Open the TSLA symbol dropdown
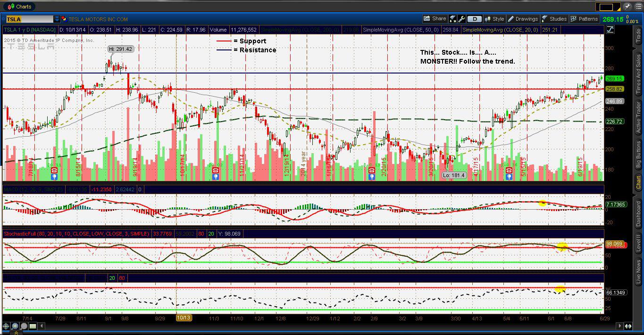 click(57, 19)
